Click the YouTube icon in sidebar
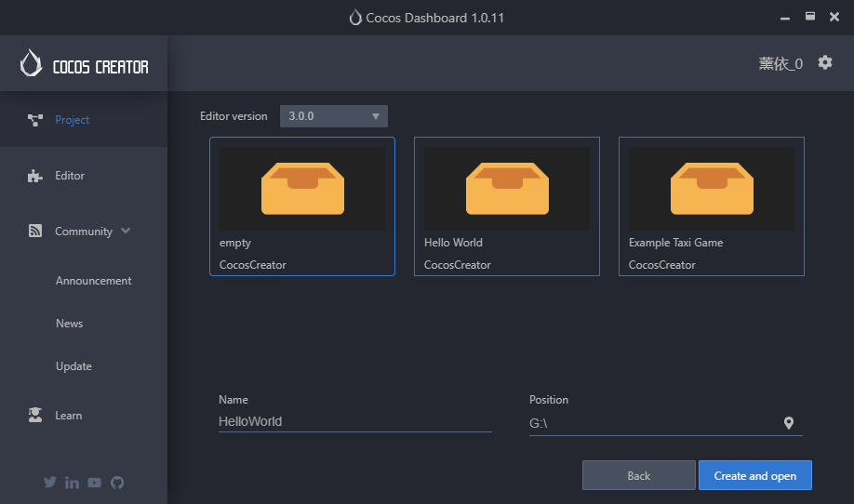Screen dimensions: 854x504 click(x=95, y=483)
